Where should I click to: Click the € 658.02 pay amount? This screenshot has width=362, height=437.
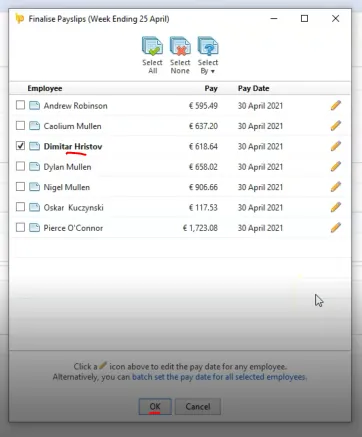click(203, 167)
